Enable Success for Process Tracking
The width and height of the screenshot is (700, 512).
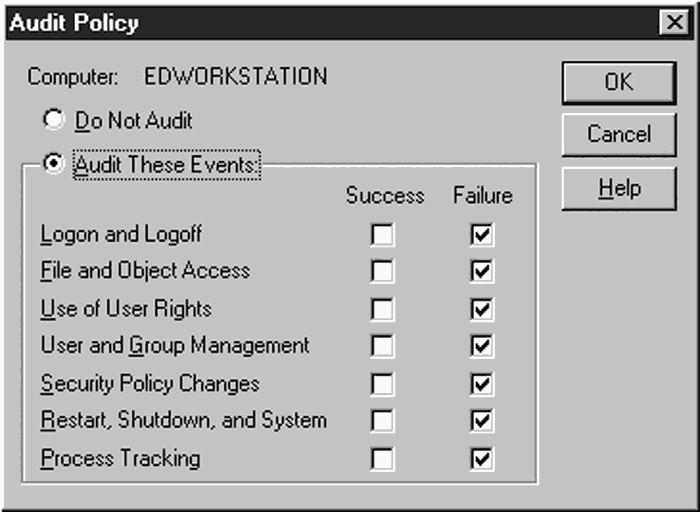pyautogui.click(x=383, y=459)
